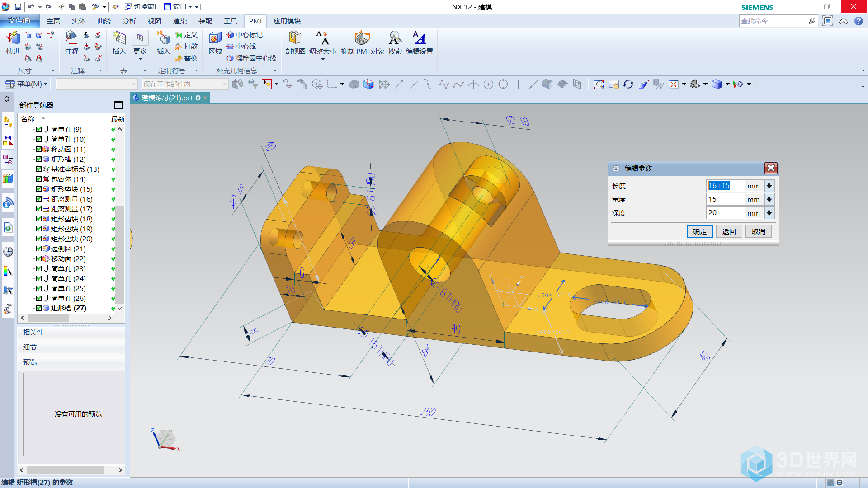Click the navigator settings gear icon

click(7, 99)
